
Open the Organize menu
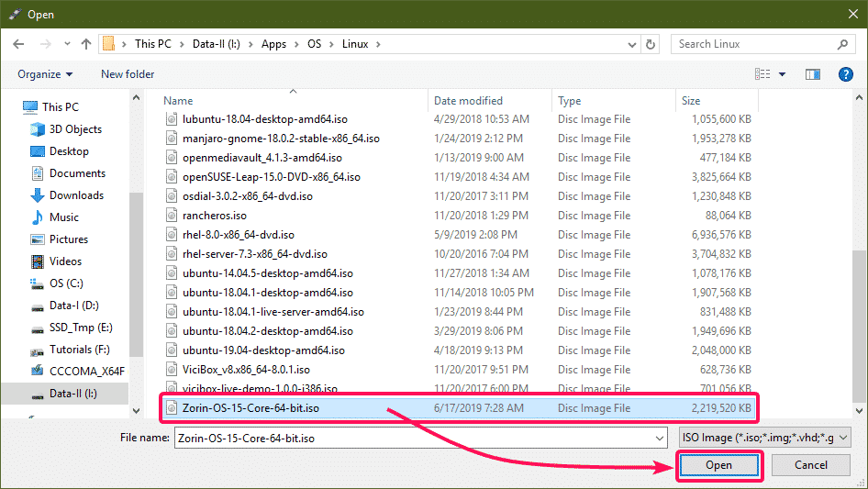[45, 74]
